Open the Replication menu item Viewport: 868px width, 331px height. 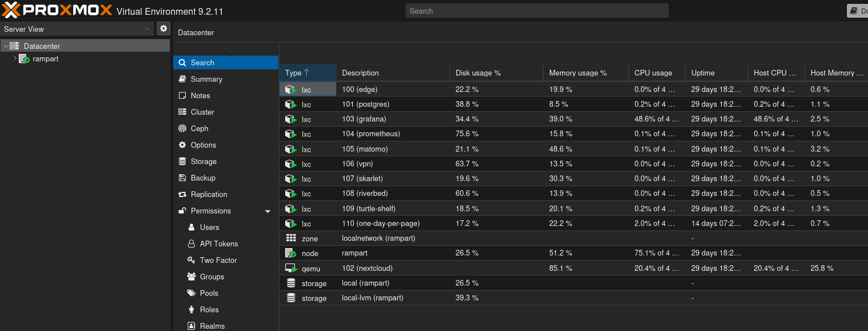pos(226,194)
